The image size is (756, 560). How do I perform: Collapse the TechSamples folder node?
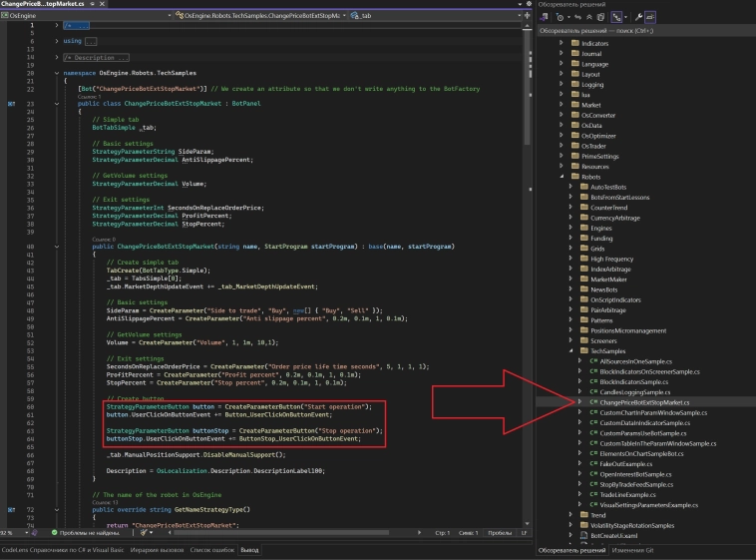[570, 351]
